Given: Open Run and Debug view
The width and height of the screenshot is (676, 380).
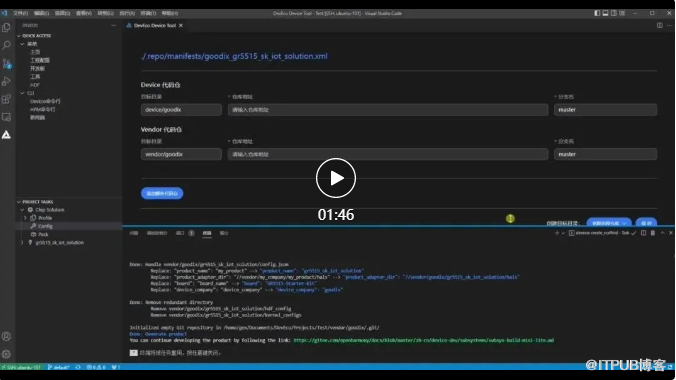Looking at the screenshot, I should pos(6,81).
